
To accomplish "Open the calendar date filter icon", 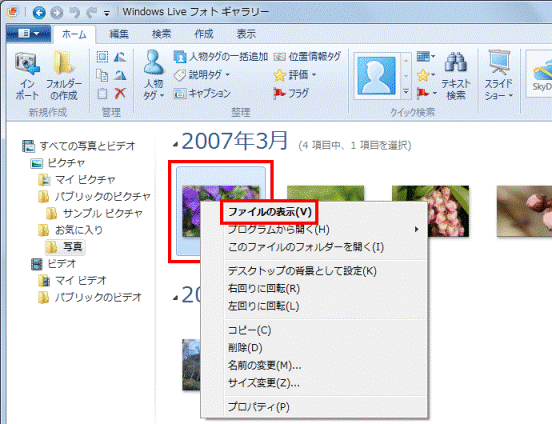I will (426, 56).
